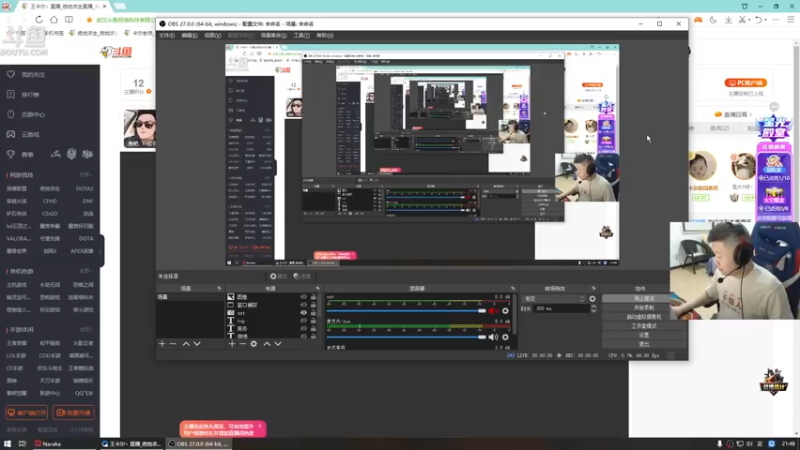
Task: Expand all online games category link
Action: point(86,175)
